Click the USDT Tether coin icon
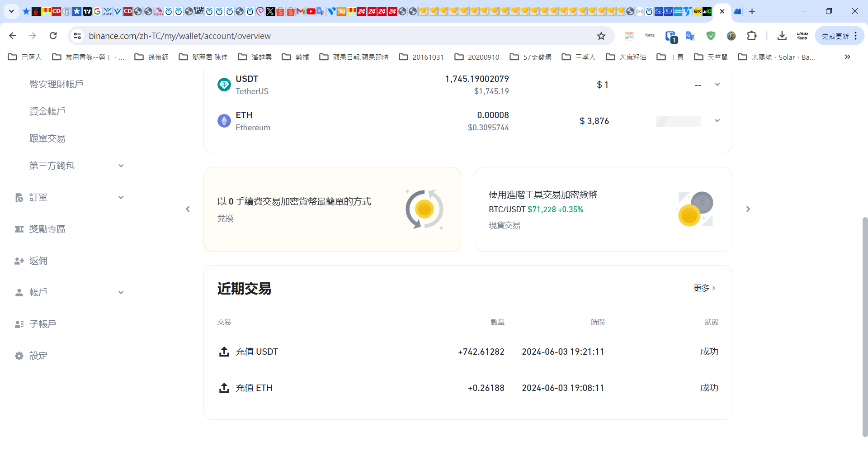The image size is (868, 466). coord(224,85)
